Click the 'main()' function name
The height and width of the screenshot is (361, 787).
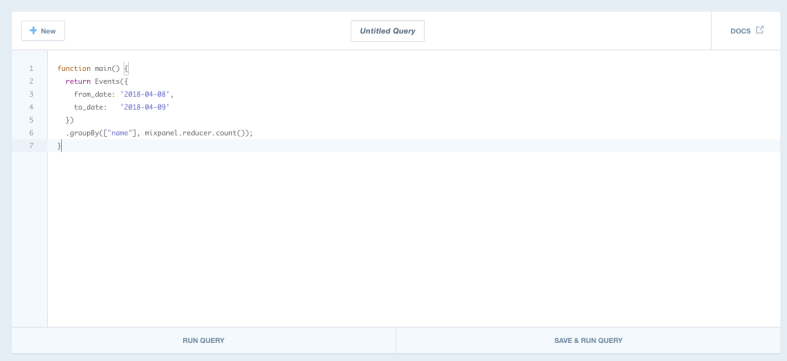coord(107,68)
